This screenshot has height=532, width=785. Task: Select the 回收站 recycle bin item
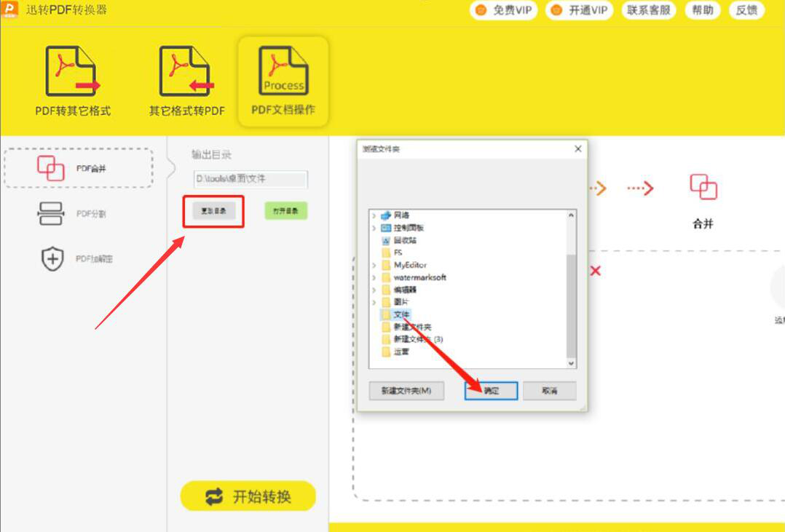point(405,240)
